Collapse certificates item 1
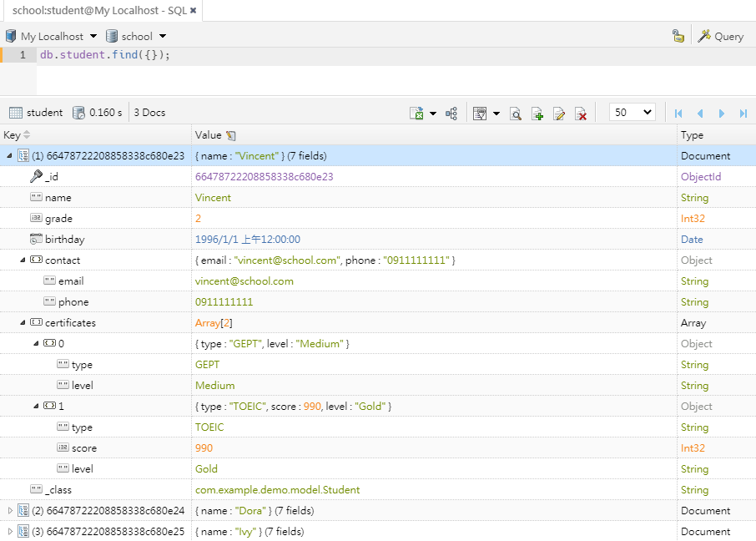Screen dimensions: 756x541 coord(36,406)
